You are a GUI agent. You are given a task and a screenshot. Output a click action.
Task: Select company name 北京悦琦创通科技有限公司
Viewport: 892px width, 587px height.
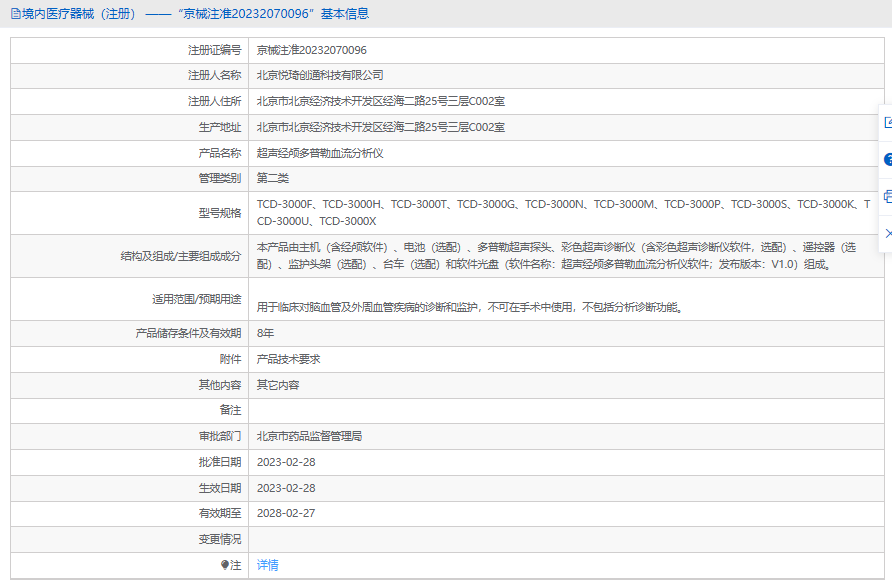click(320, 75)
